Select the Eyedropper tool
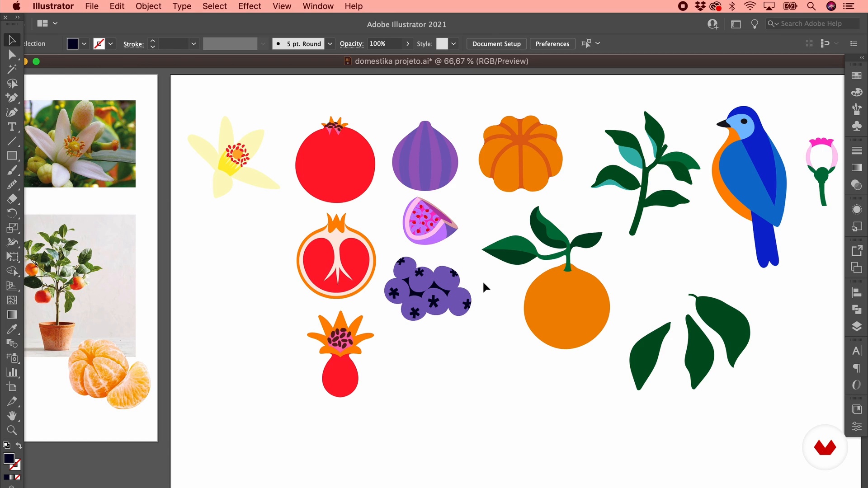Image resolution: width=868 pixels, height=488 pixels. (x=12, y=329)
